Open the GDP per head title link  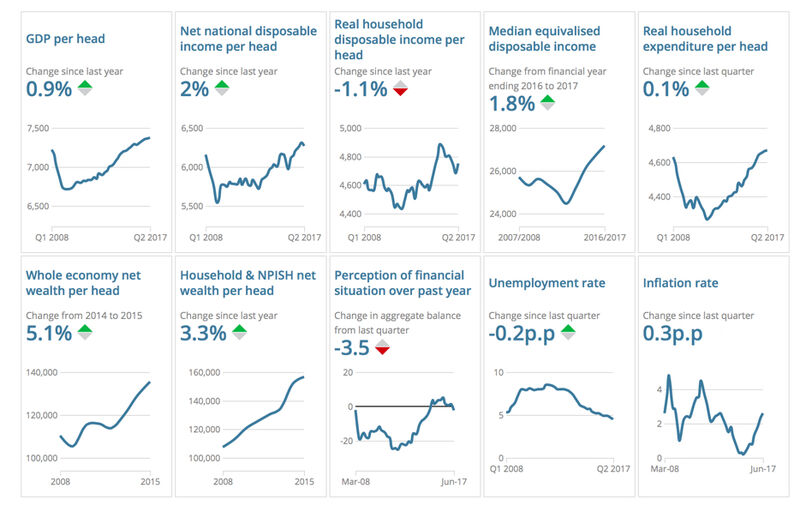pyautogui.click(x=65, y=39)
